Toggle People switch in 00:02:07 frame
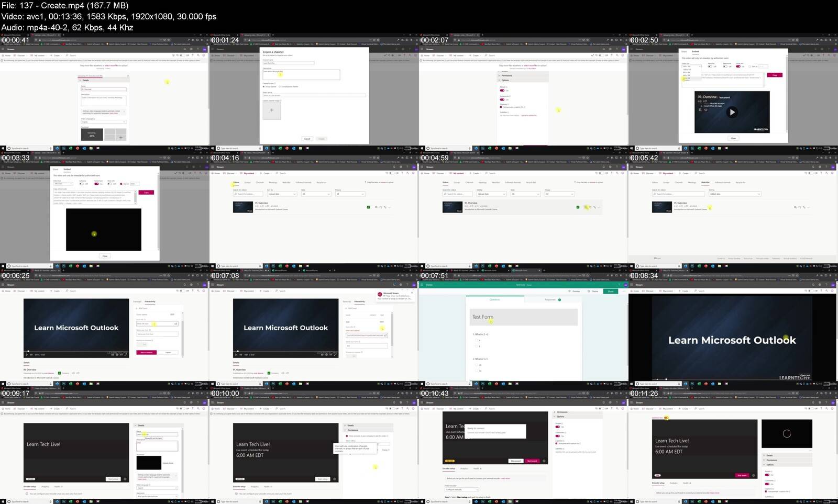The width and height of the screenshot is (838, 504). pyautogui.click(x=502, y=91)
